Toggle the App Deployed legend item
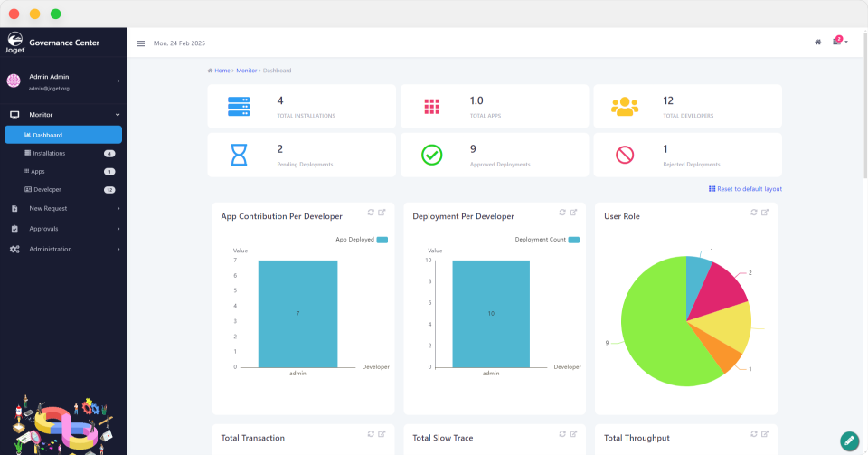 (362, 240)
